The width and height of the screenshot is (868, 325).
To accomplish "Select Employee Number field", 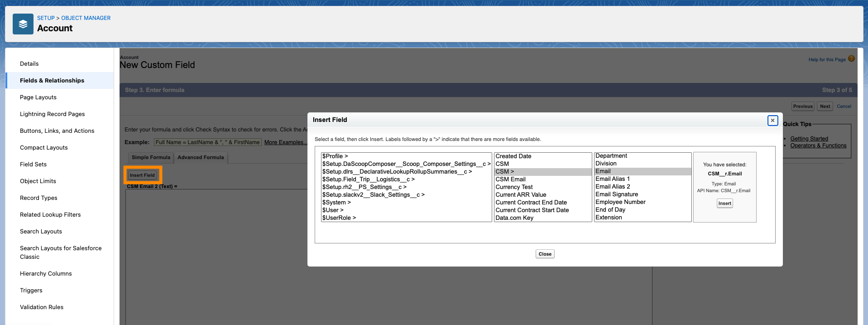I will (x=643, y=202).
